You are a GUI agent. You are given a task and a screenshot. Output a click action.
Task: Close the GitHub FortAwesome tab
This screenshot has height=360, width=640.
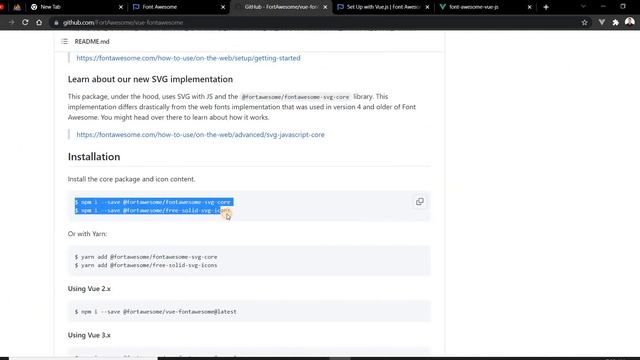[x=325, y=7]
